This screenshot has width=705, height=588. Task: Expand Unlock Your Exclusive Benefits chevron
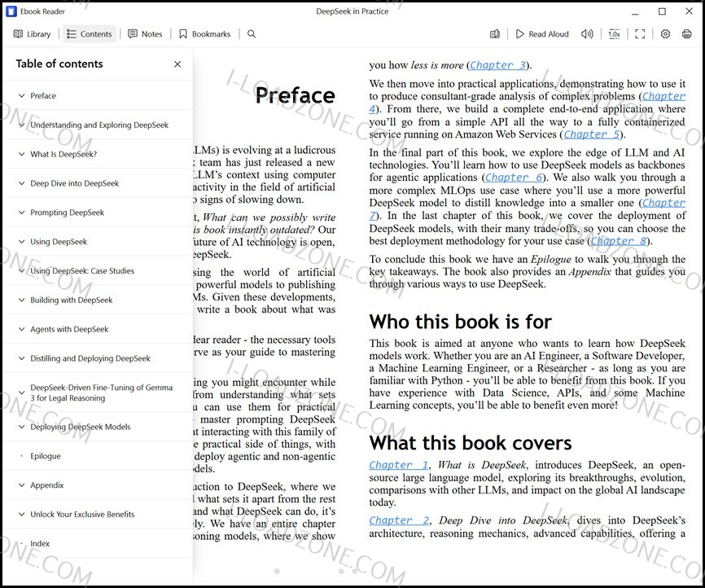click(22, 514)
